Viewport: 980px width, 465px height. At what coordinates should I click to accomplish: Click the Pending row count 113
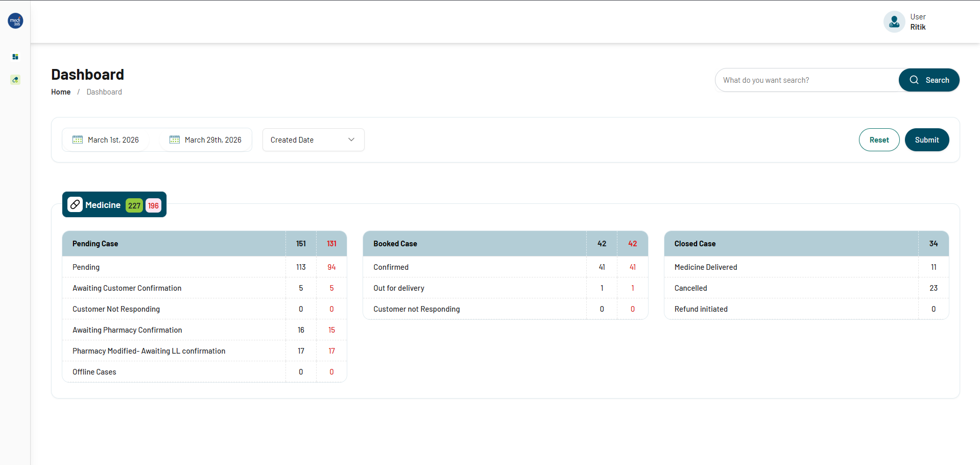coord(301,267)
